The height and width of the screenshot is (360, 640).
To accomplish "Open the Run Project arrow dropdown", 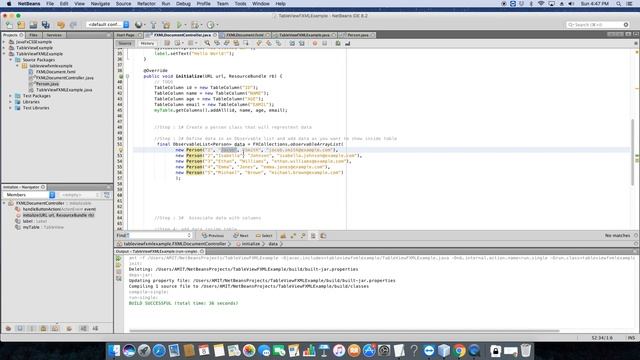I will [185, 25].
